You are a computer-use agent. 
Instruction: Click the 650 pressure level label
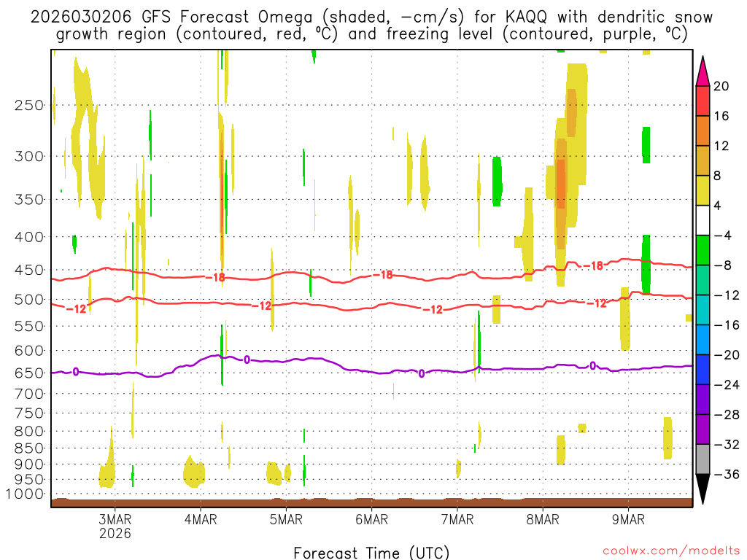pyautogui.click(x=29, y=373)
